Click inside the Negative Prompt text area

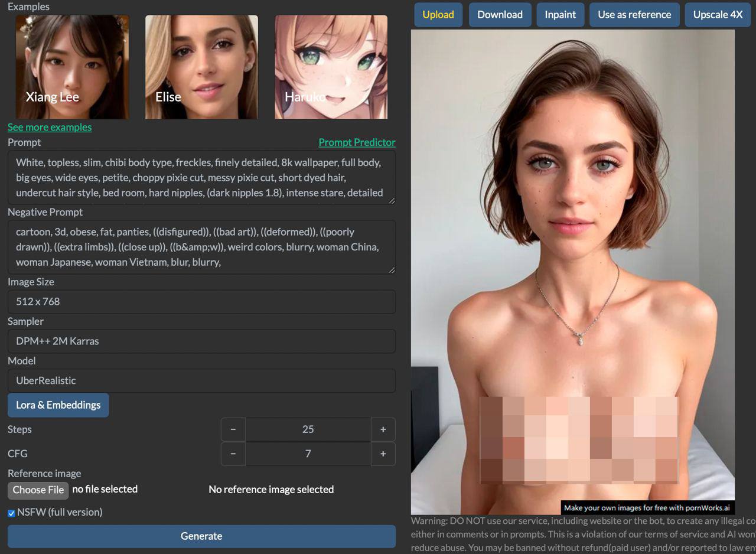201,247
